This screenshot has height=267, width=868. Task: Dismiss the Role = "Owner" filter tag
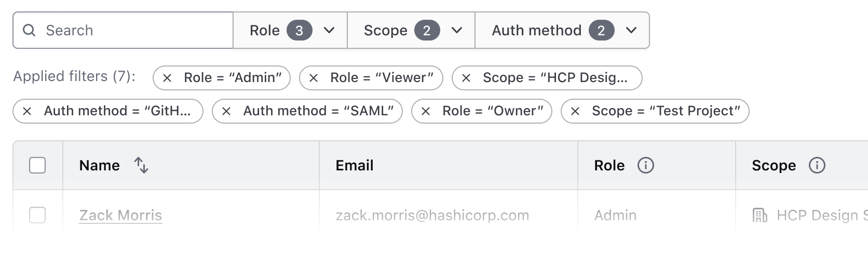(x=426, y=111)
